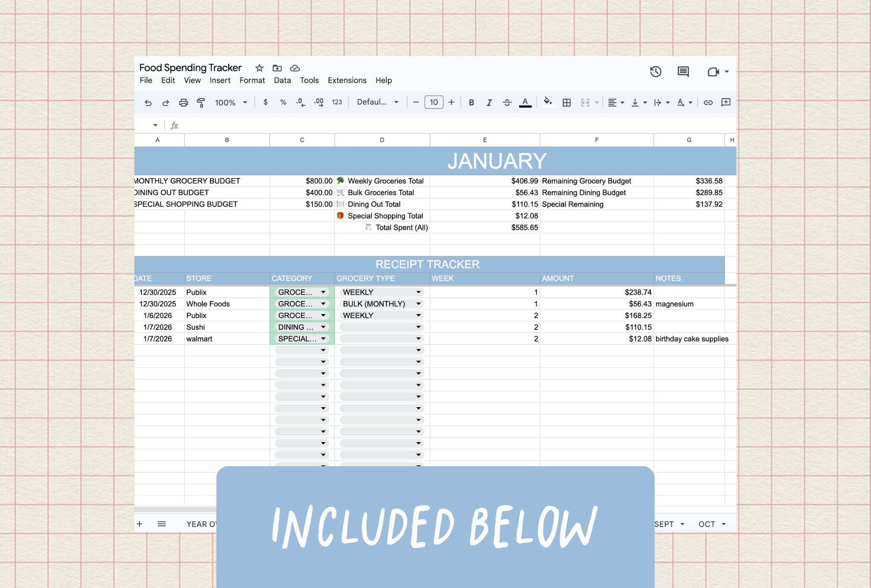The width and height of the screenshot is (871, 588).
Task: Open the comments panel icon
Action: click(x=683, y=71)
